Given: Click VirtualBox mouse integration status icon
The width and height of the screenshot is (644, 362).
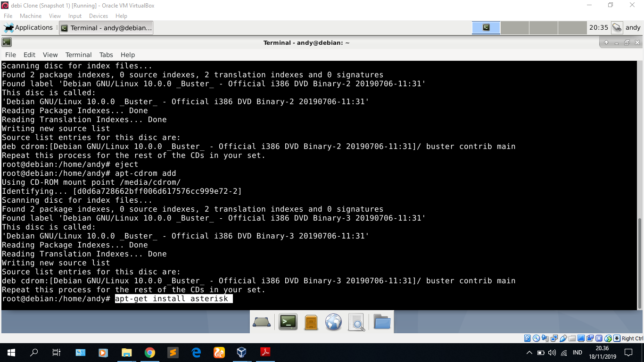Looking at the screenshot, I should [x=608, y=338].
